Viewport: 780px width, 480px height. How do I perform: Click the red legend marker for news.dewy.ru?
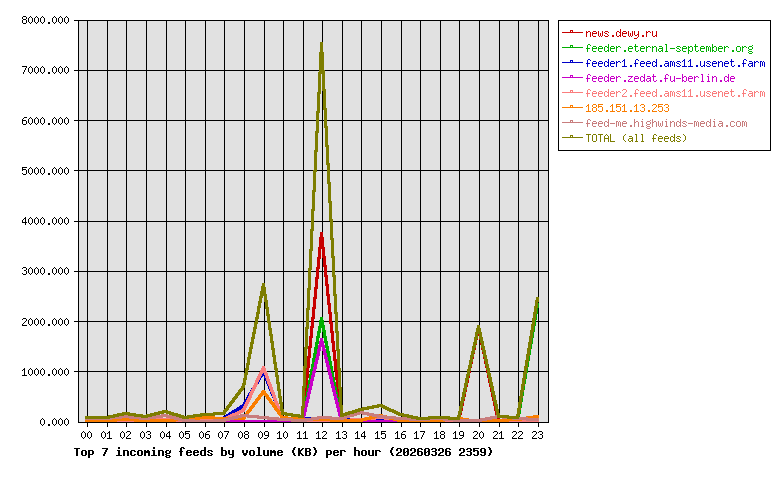572,32
